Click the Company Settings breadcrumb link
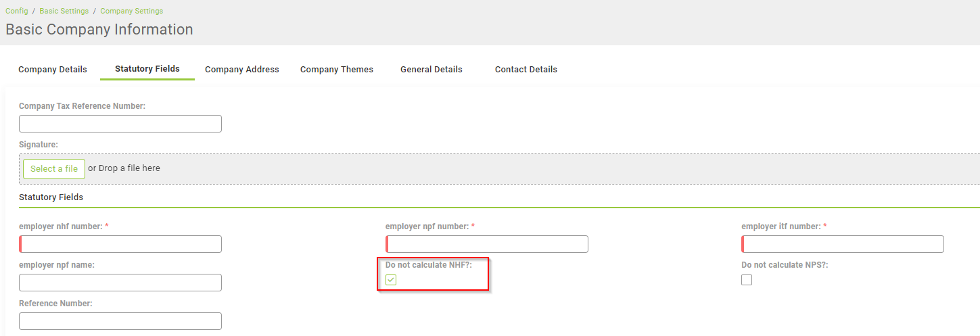The image size is (980, 336). [131, 11]
